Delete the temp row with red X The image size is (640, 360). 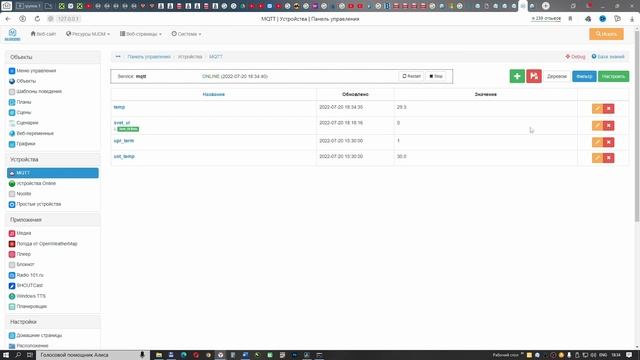pos(609,109)
